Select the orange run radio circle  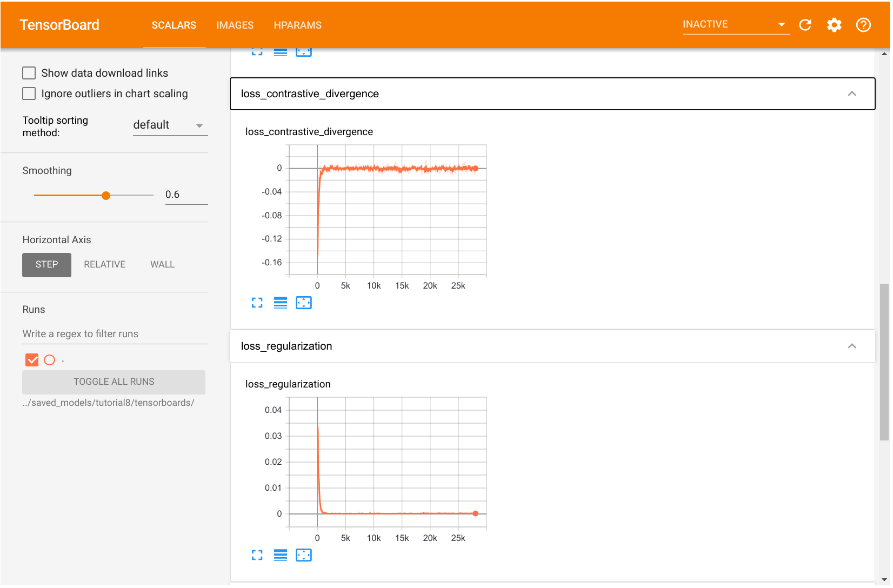click(49, 360)
